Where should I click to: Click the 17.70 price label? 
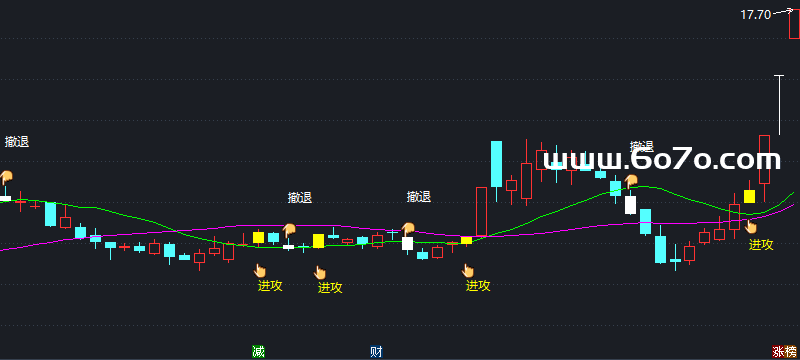pyautogui.click(x=756, y=15)
